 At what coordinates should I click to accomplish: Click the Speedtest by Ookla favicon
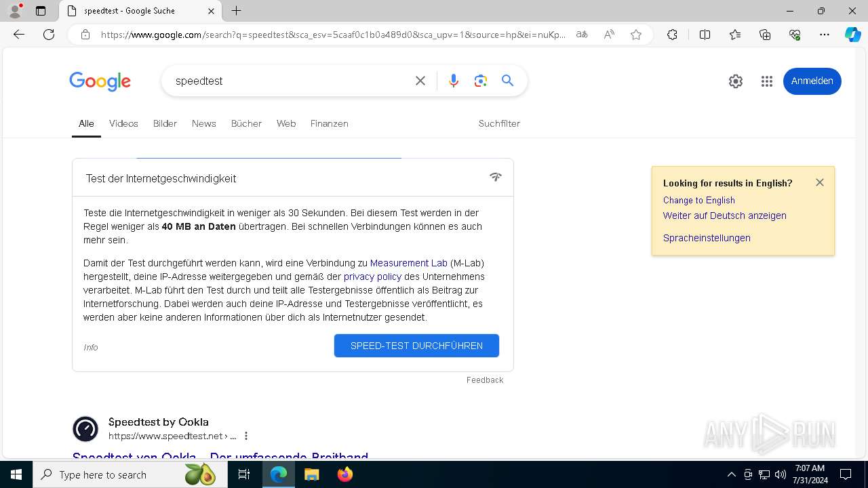point(85,429)
